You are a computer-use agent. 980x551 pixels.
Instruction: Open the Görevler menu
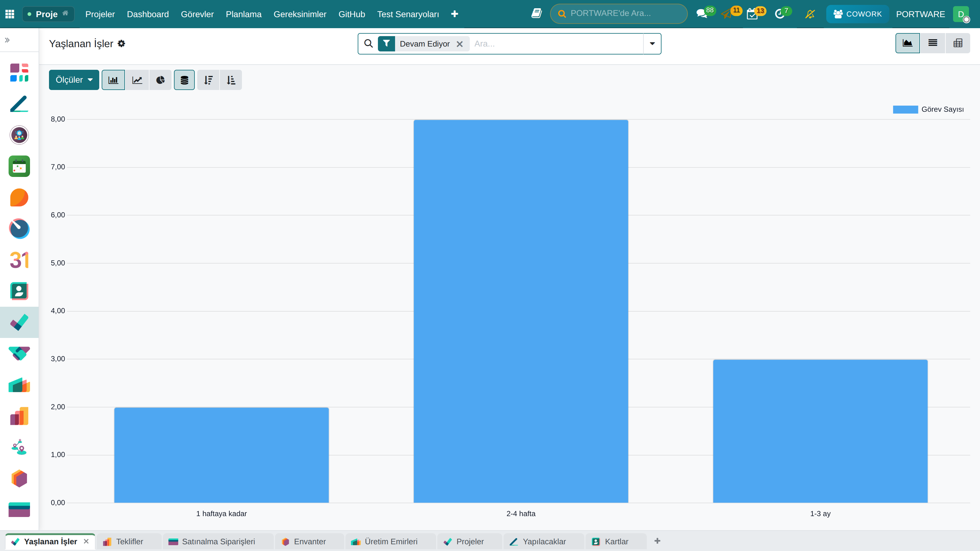tap(197, 14)
